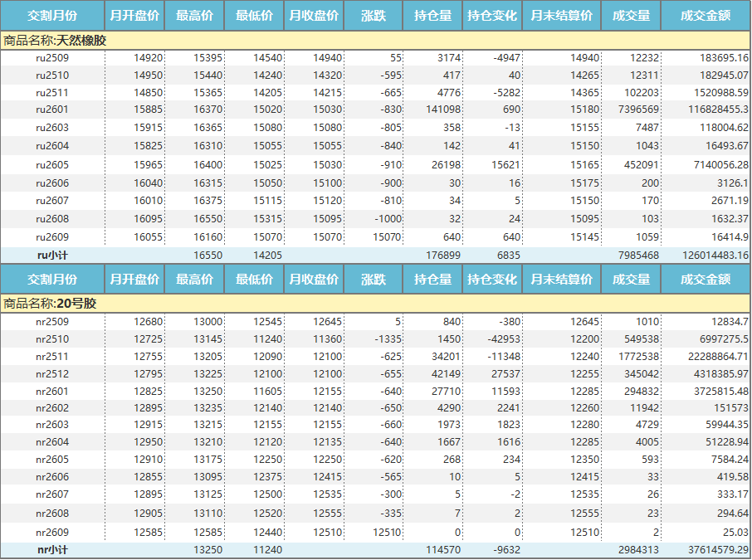Click the nr小计 subtotal label

(52, 549)
